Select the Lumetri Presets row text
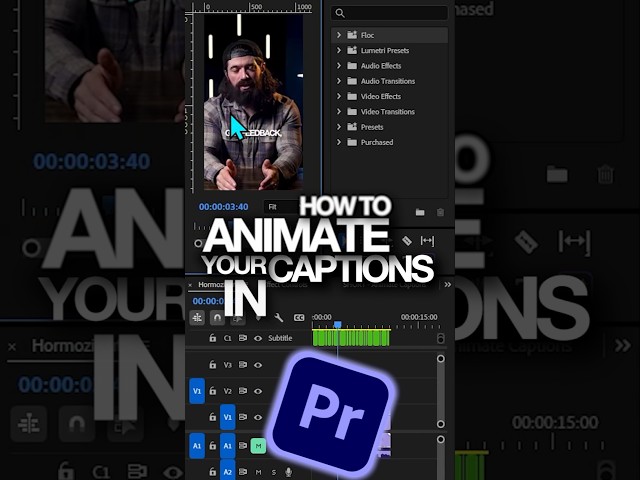Image resolution: width=640 pixels, height=480 pixels. tap(384, 50)
